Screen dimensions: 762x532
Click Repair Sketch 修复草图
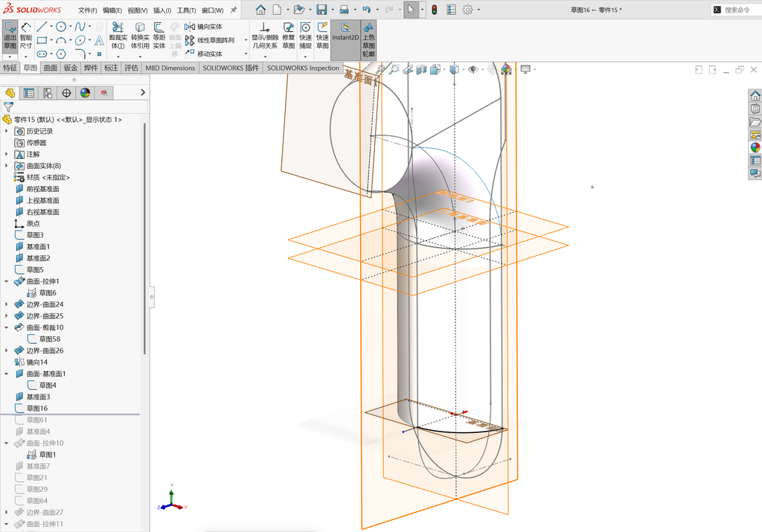point(289,36)
